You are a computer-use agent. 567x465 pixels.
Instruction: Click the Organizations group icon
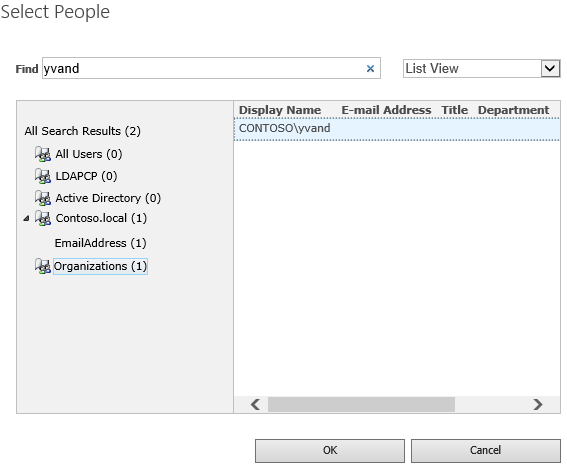tap(43, 266)
